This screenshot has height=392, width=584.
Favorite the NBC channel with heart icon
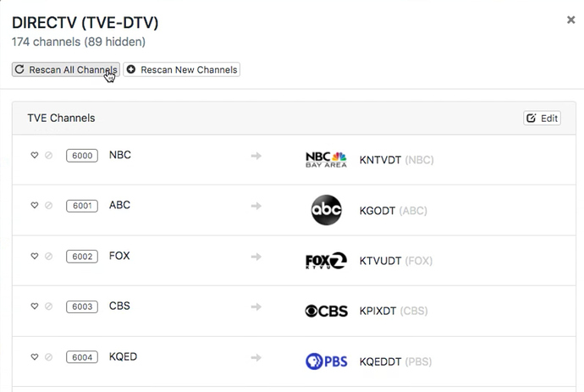tap(35, 156)
